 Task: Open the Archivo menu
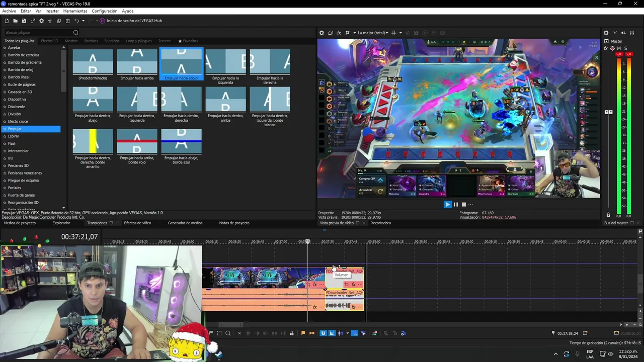(x=9, y=11)
